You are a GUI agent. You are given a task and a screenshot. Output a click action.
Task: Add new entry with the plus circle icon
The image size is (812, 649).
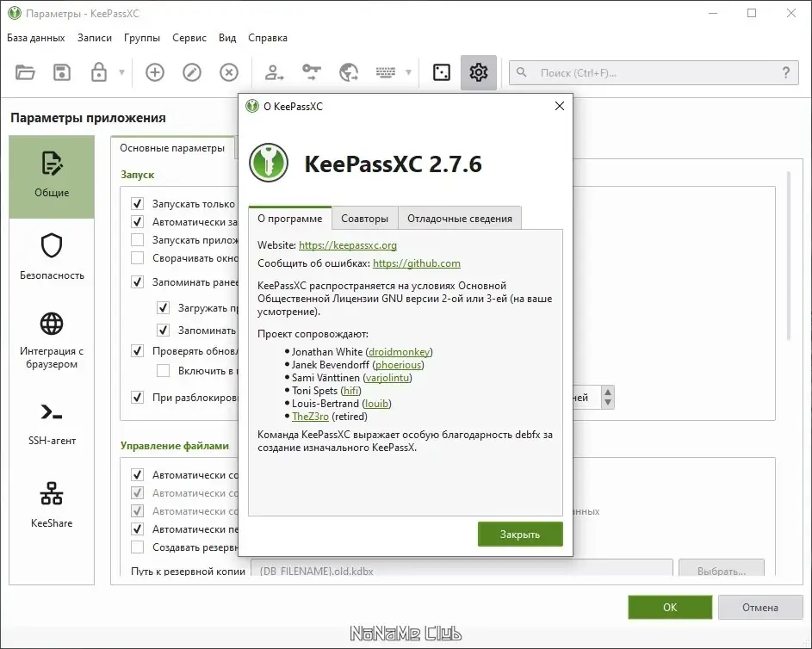(x=155, y=72)
